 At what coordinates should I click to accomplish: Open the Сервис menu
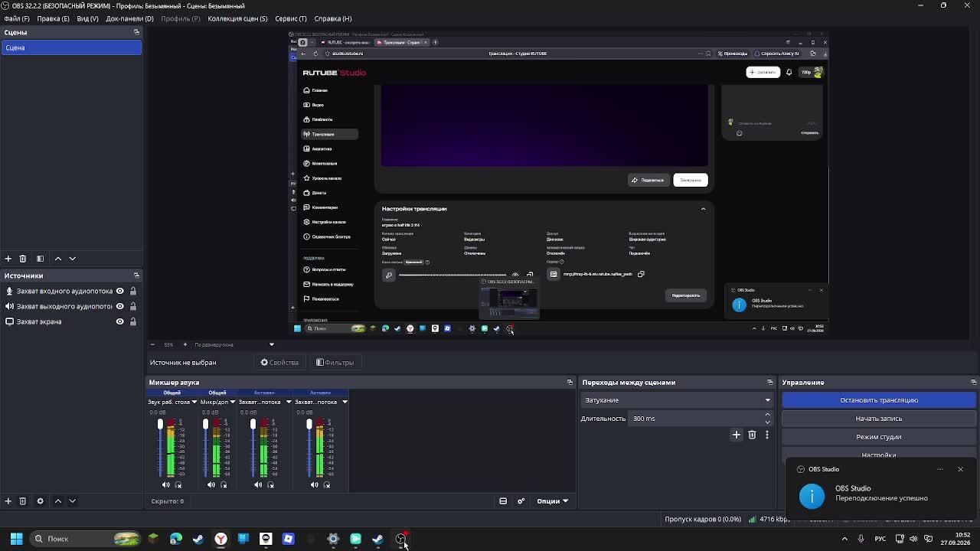291,18
